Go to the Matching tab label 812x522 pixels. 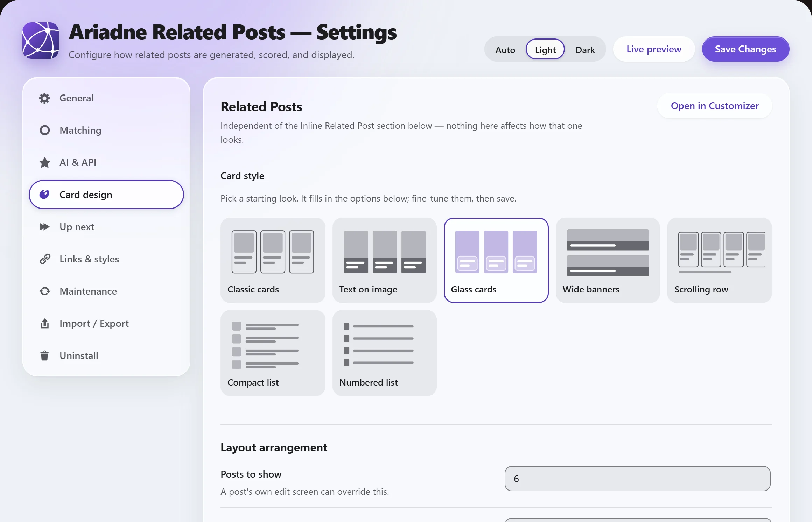pos(80,130)
